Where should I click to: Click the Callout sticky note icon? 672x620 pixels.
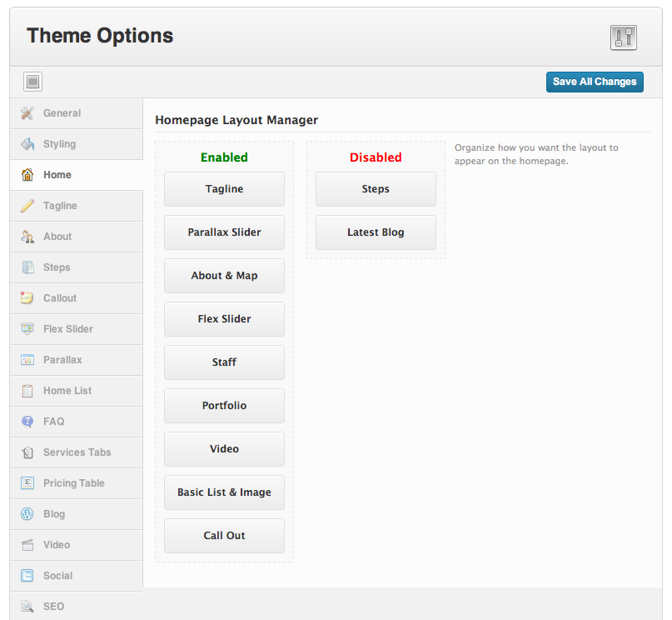click(x=27, y=298)
